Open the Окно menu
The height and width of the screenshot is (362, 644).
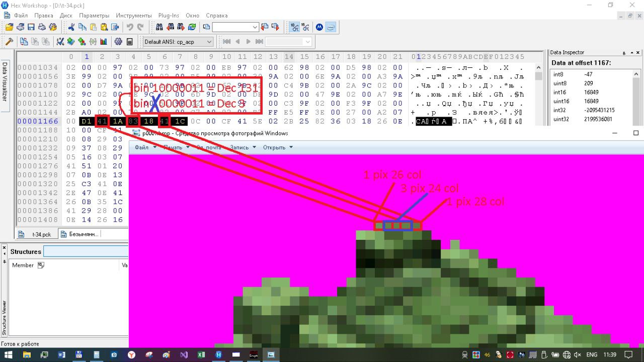[193, 16]
